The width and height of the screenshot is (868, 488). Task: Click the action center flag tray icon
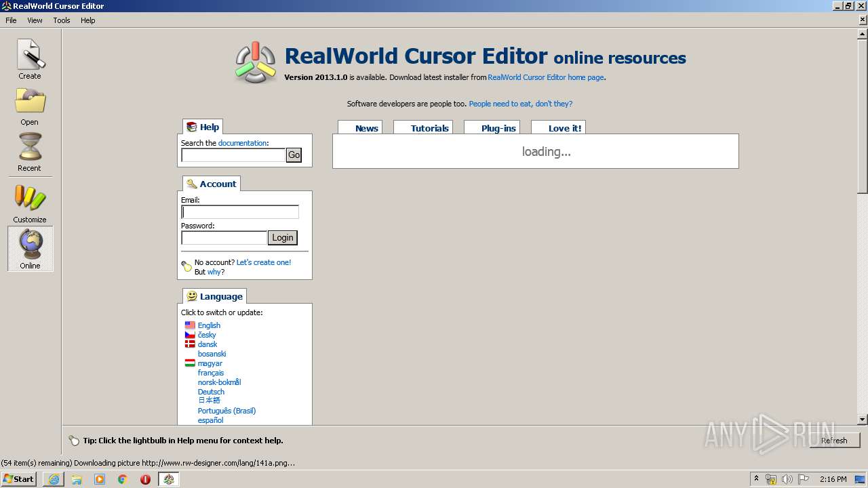[802, 479]
